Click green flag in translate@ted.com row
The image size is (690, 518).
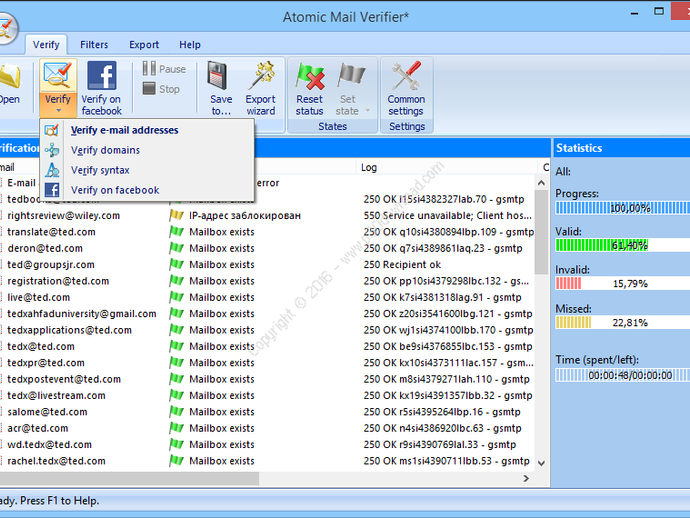176,231
